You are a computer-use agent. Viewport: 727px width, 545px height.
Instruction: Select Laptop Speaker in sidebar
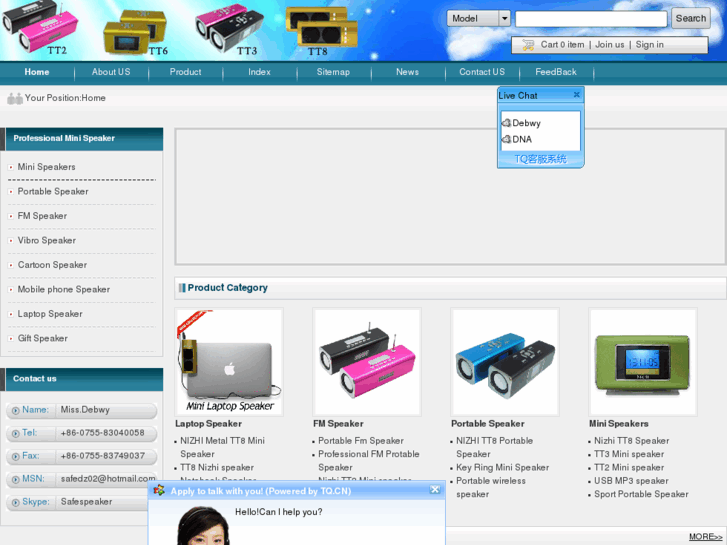(x=50, y=314)
